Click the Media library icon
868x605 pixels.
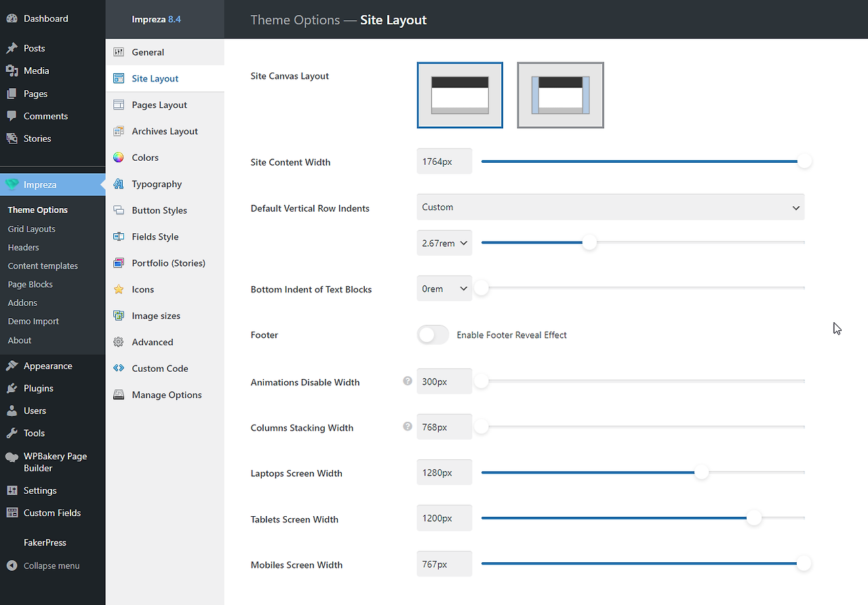tap(12, 71)
